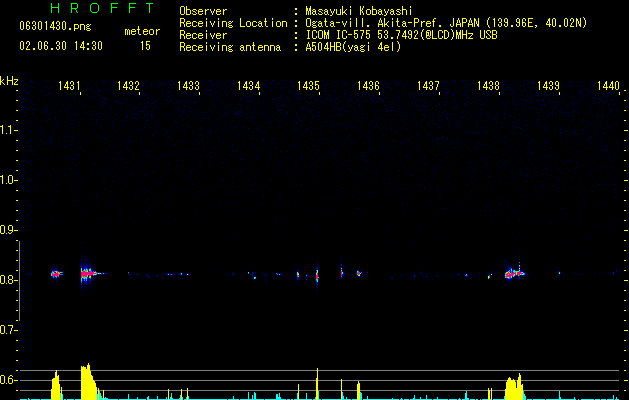Click the 1433 time axis label

[x=189, y=85]
